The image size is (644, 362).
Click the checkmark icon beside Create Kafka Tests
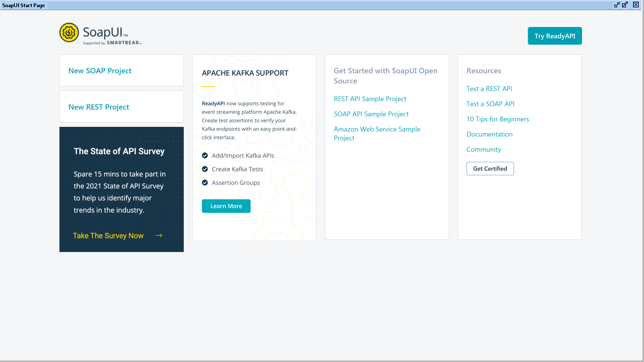click(205, 169)
